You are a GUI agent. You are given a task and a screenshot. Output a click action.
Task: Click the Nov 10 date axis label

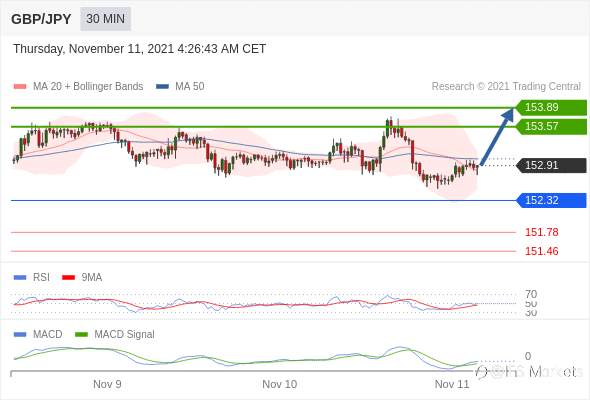coord(280,384)
